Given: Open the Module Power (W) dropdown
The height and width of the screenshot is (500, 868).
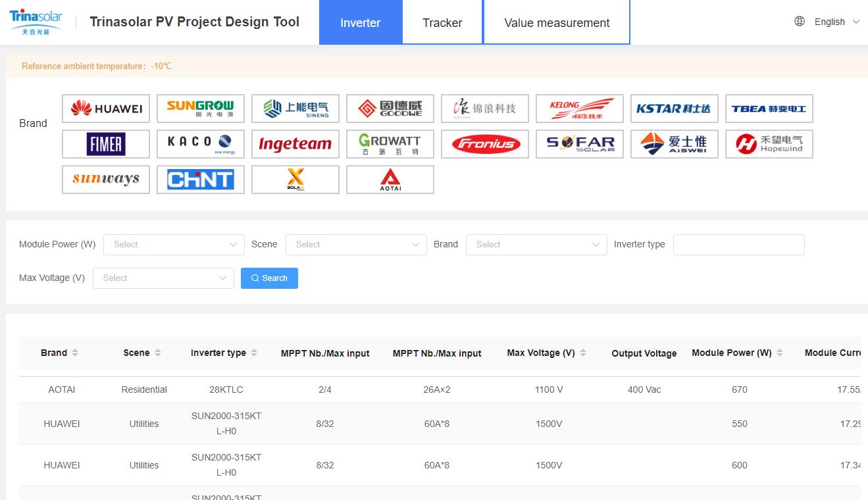Looking at the screenshot, I should (174, 245).
